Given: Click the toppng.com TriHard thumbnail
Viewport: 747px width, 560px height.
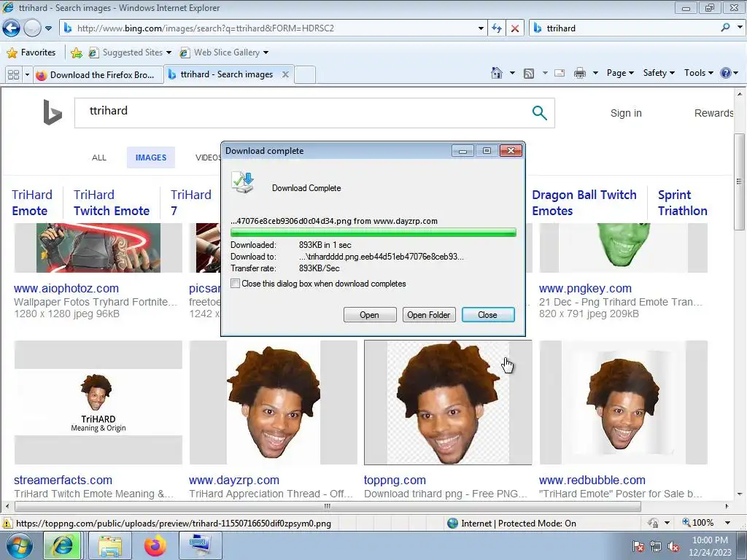Looking at the screenshot, I should 448,402.
